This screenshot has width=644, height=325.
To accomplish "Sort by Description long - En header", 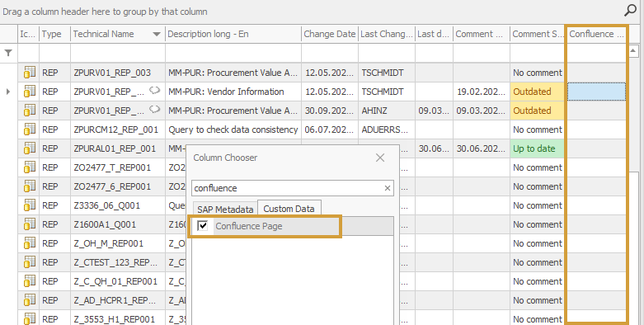I will (x=233, y=34).
